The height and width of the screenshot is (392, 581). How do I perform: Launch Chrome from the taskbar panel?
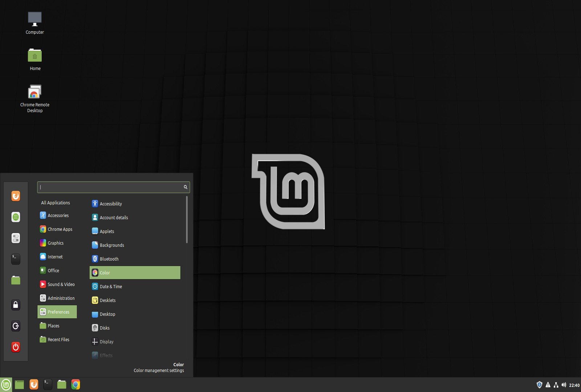click(76, 384)
